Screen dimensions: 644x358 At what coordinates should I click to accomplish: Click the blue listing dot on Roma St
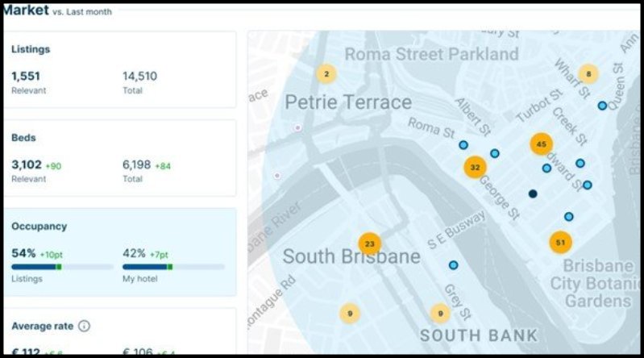click(x=463, y=144)
